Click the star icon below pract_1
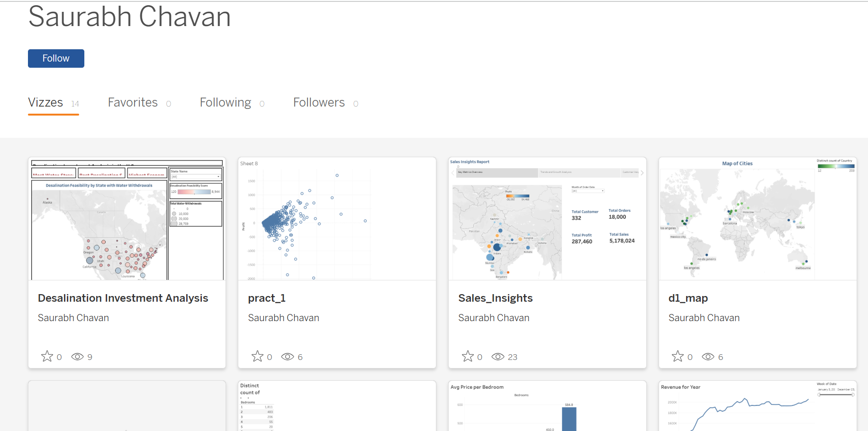 [257, 356]
